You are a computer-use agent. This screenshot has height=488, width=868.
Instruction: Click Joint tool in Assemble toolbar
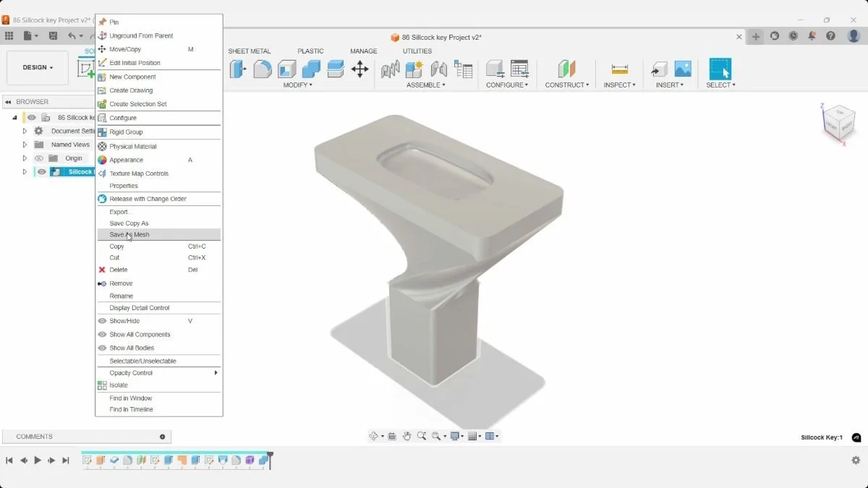tap(438, 69)
